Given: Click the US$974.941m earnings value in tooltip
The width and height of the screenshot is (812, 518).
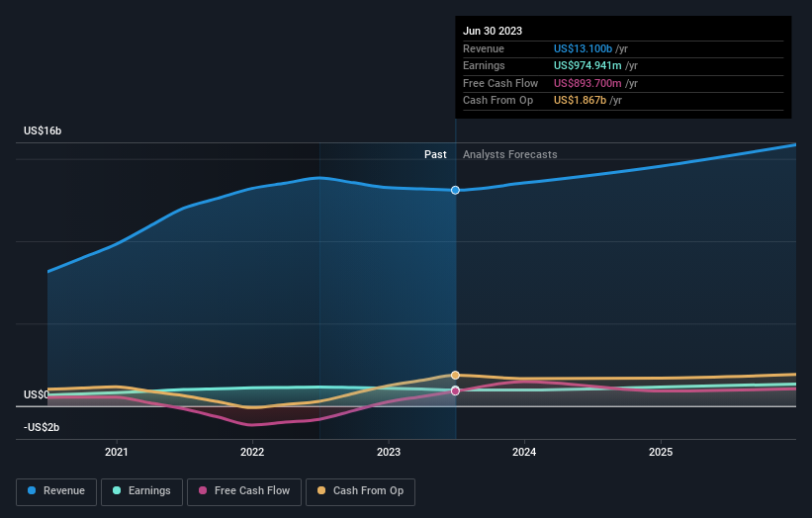Looking at the screenshot, I should click(x=587, y=65).
